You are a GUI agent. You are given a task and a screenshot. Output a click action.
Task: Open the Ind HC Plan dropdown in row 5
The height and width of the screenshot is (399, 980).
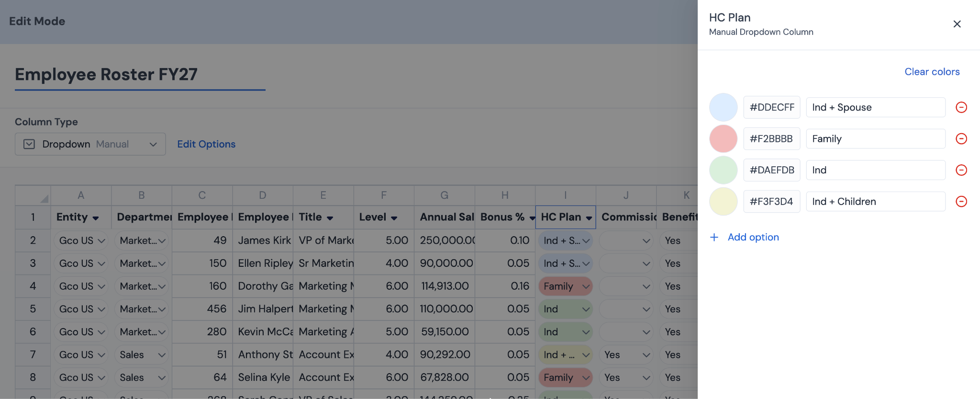(x=566, y=309)
